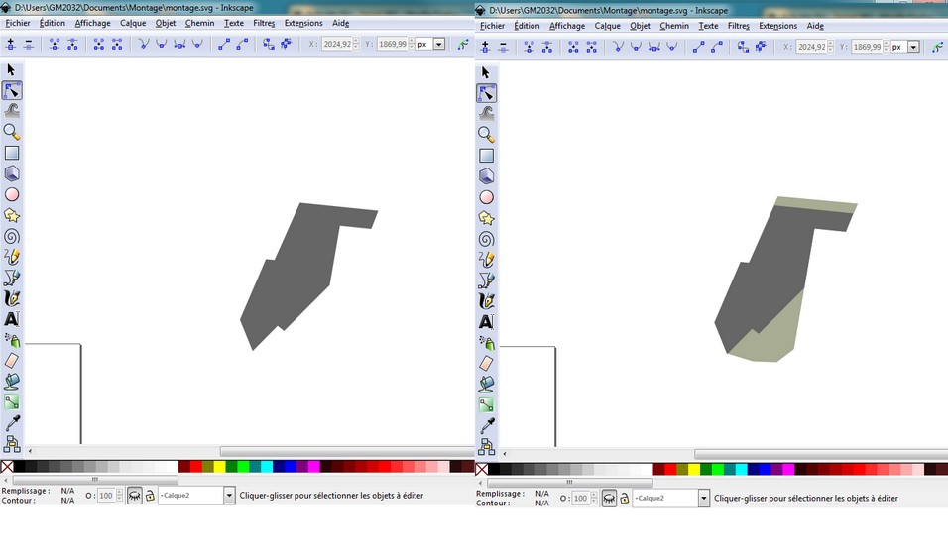The width and height of the screenshot is (948, 560).
Task: Select the Paint bucket tool in left window
Action: [12, 382]
